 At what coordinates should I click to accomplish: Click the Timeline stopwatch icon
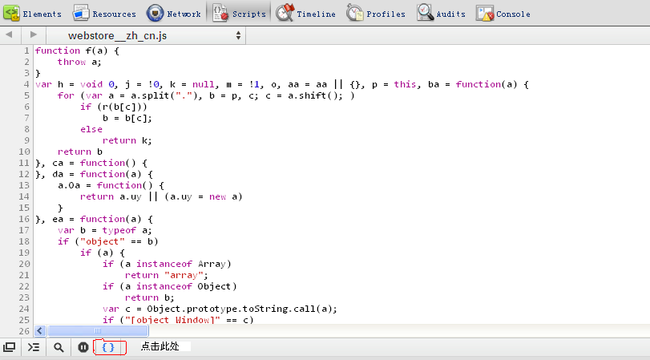[x=285, y=12]
